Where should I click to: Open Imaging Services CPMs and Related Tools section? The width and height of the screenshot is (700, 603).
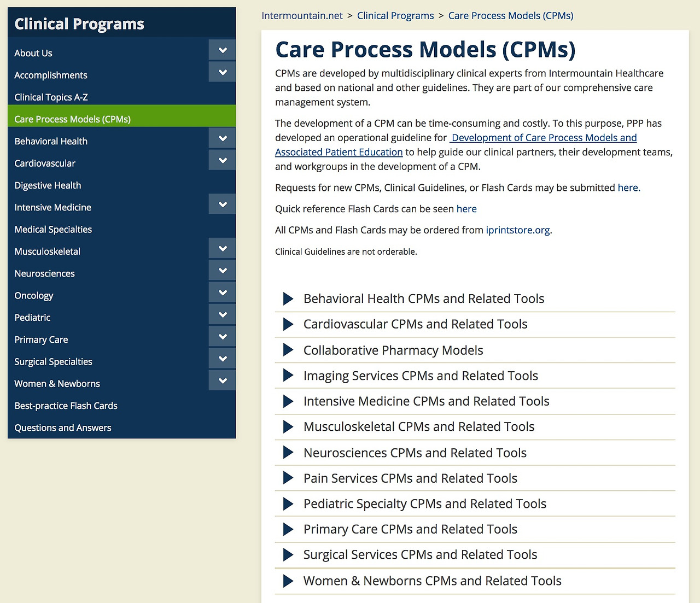tap(421, 376)
